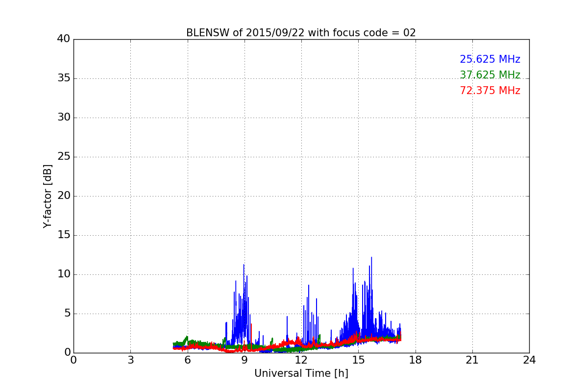The width and height of the screenshot is (588, 392).
Task: Click the x-axis tick label 9
Action: click(245, 360)
